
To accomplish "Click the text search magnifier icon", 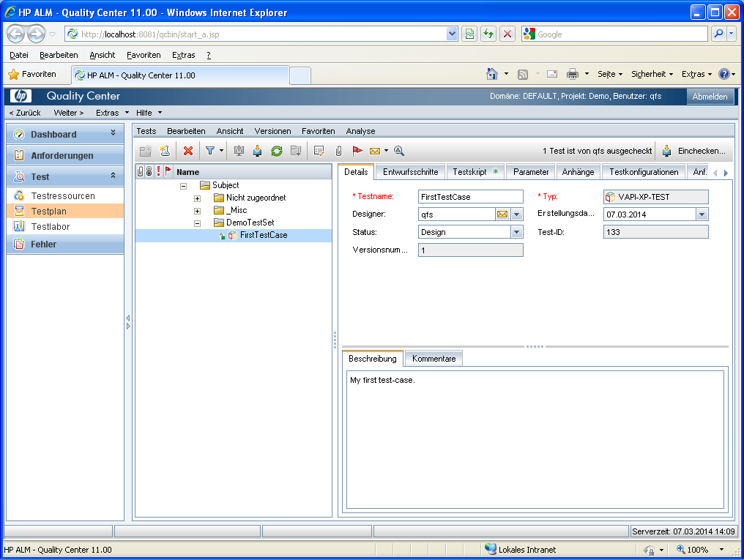I will coord(399,151).
